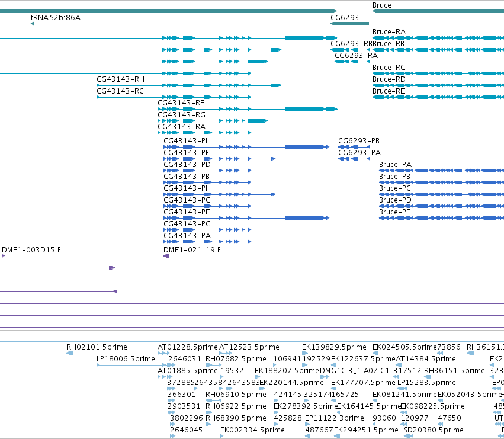This screenshot has height=439, width=504.
Task: Select the LP18006.5prime EST label
Action: (126, 359)
